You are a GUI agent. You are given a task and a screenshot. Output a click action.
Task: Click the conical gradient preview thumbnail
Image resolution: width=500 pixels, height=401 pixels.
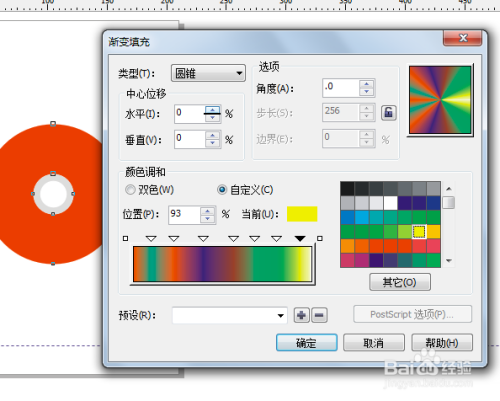click(440, 100)
